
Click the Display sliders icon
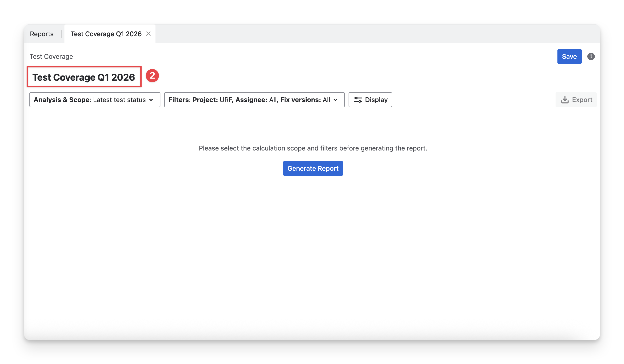358,100
